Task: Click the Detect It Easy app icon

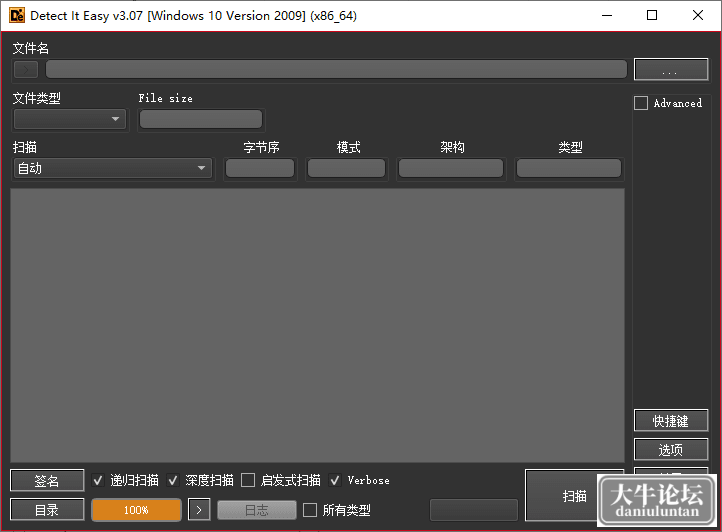Action: (17, 15)
